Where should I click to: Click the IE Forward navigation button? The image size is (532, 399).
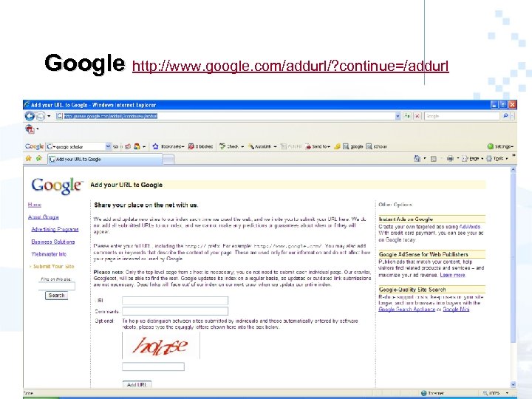click(x=40, y=117)
